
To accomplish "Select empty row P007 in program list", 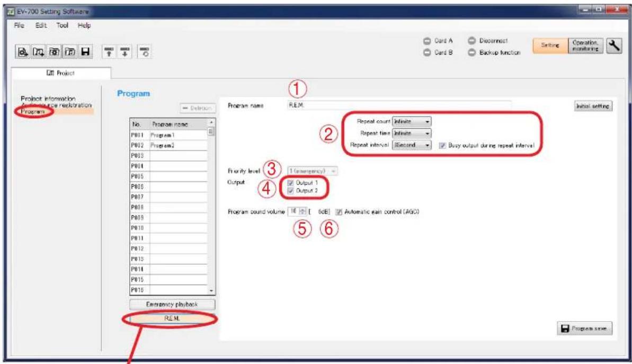I will click(168, 197).
